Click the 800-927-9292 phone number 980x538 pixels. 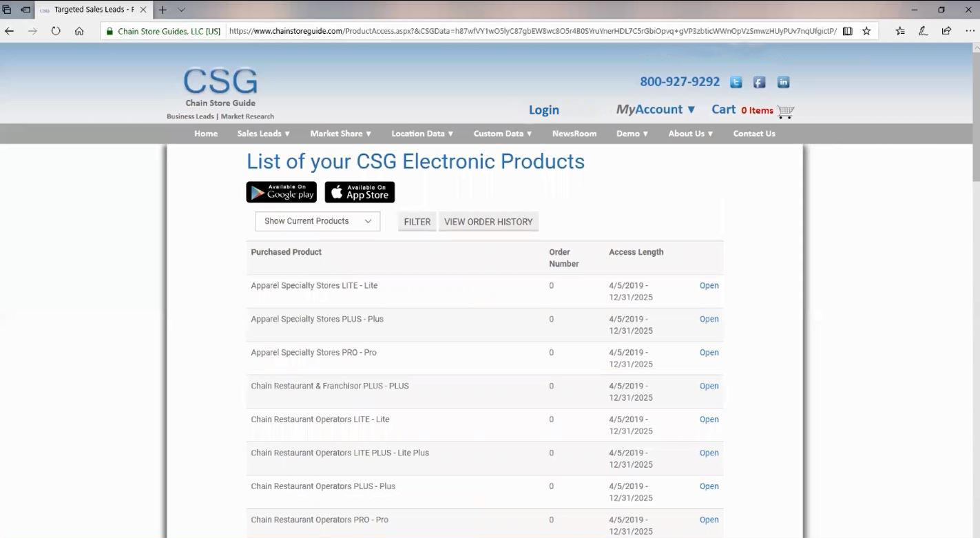[x=680, y=81]
